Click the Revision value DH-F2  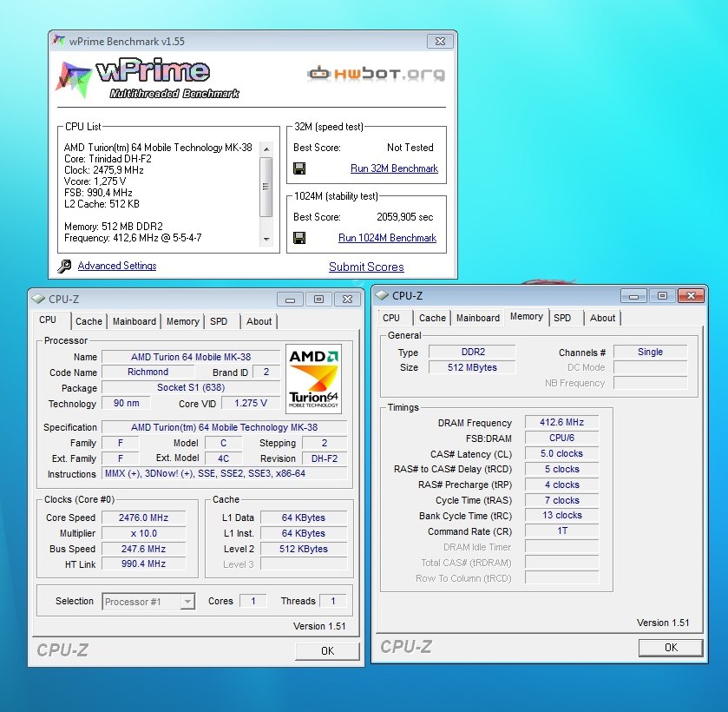point(325,458)
